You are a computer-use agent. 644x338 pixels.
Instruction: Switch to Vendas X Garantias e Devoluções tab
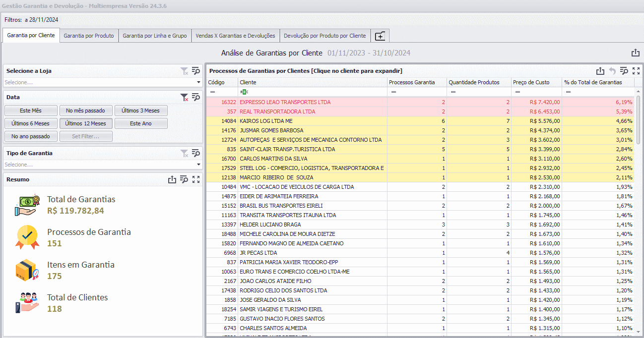(x=235, y=36)
